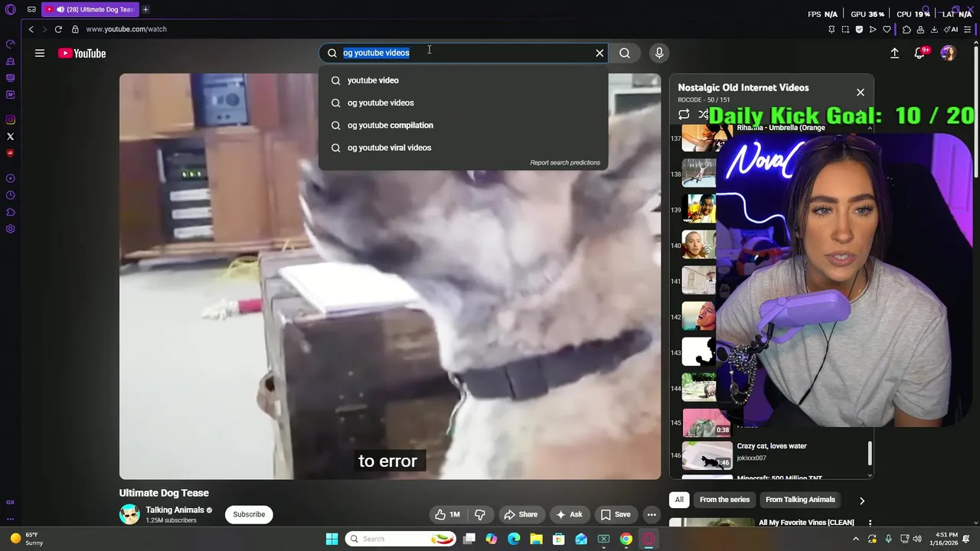
Task: Open the Windows Start menu
Action: 332,539
